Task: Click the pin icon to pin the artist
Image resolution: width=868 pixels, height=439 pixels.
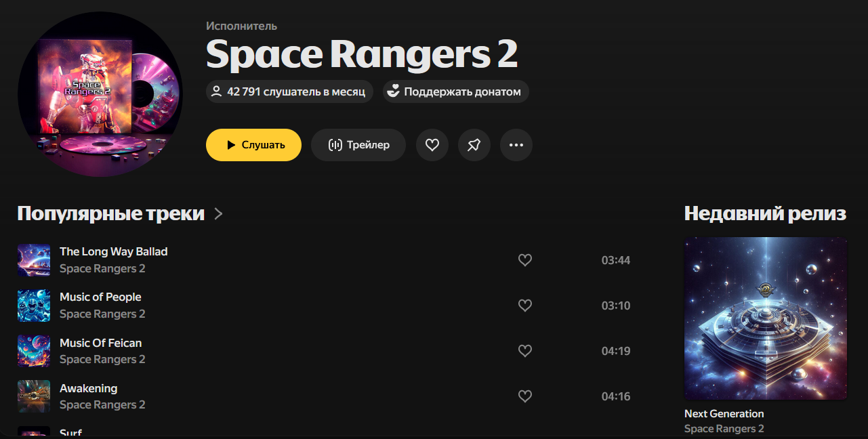Action: [474, 145]
